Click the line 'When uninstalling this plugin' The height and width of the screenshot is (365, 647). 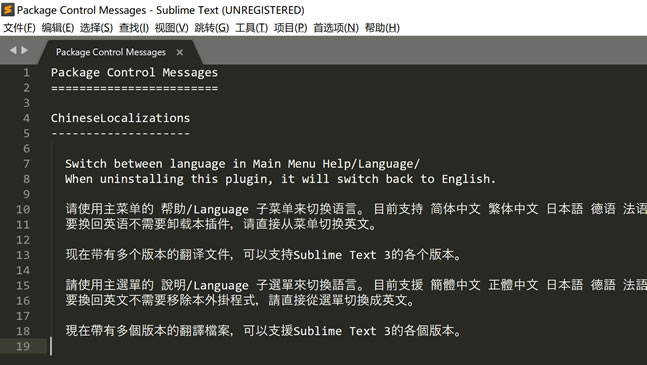click(280, 179)
